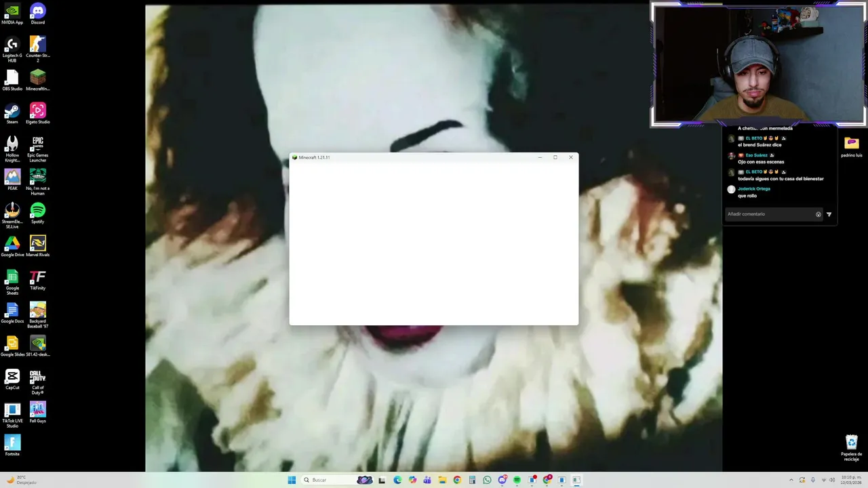Select the Backyard Baseball '97 icon
This screenshot has width=868, height=488.
38,314
